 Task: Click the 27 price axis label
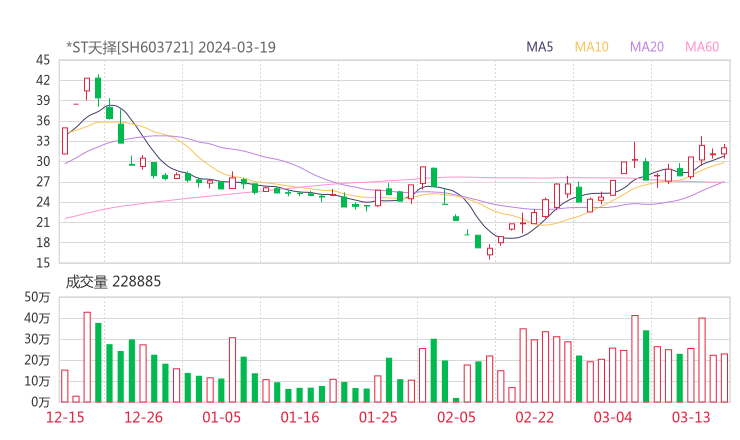tap(42, 182)
